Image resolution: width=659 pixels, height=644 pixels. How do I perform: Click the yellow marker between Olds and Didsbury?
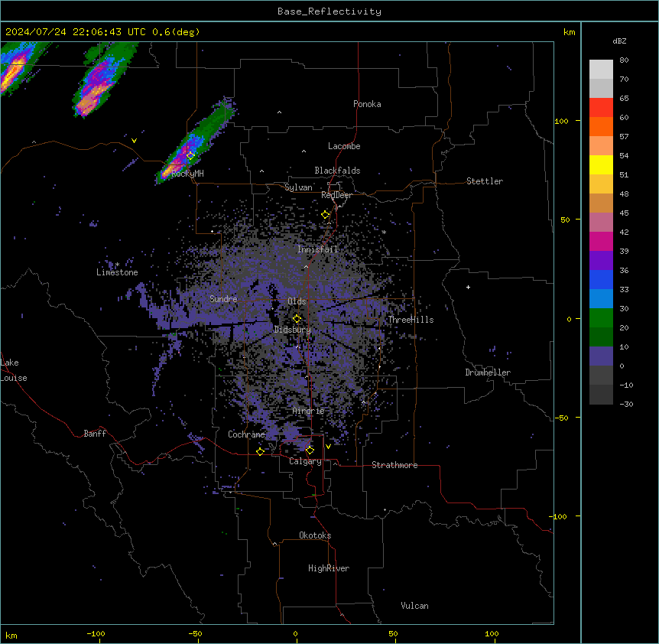pos(297,319)
